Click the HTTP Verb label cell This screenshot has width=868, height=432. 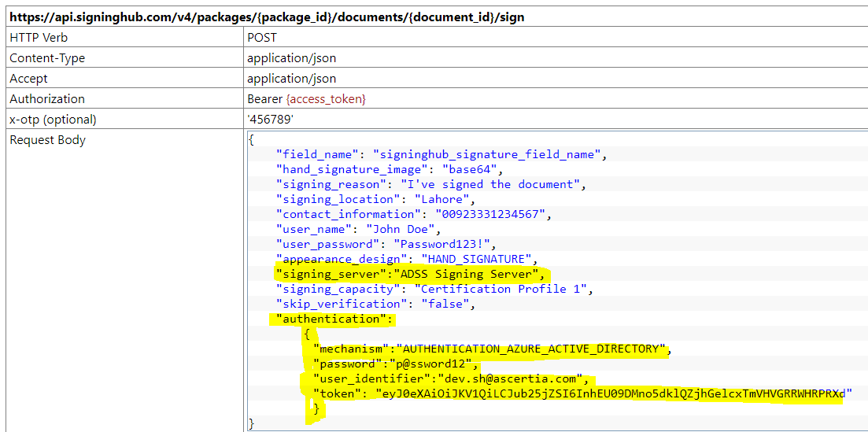click(39, 38)
